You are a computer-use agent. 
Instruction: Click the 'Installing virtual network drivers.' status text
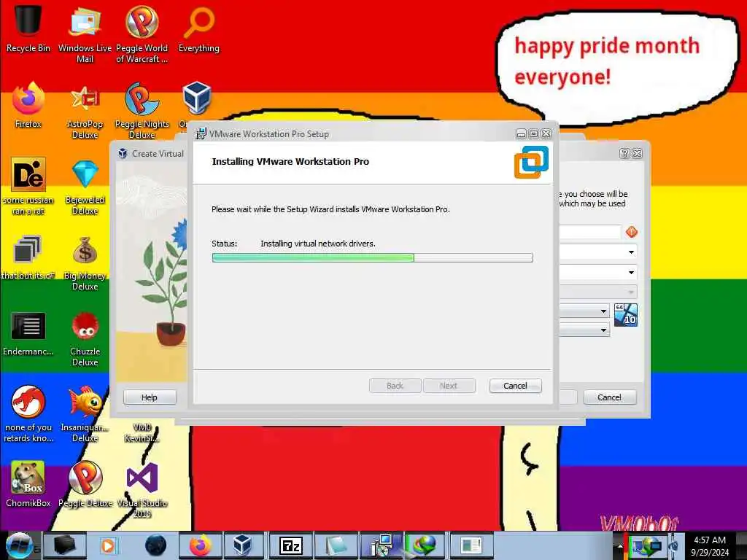(x=318, y=244)
